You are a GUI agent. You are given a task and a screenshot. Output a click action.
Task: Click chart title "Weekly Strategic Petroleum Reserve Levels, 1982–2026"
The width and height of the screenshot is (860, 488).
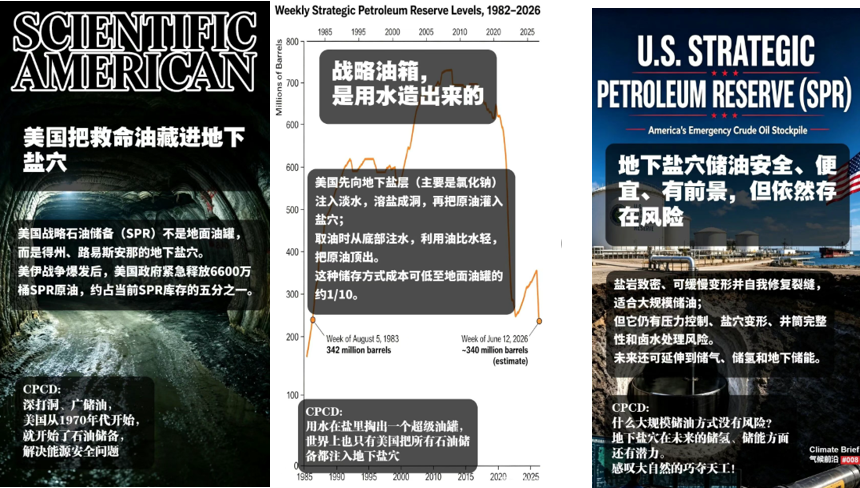(x=408, y=10)
